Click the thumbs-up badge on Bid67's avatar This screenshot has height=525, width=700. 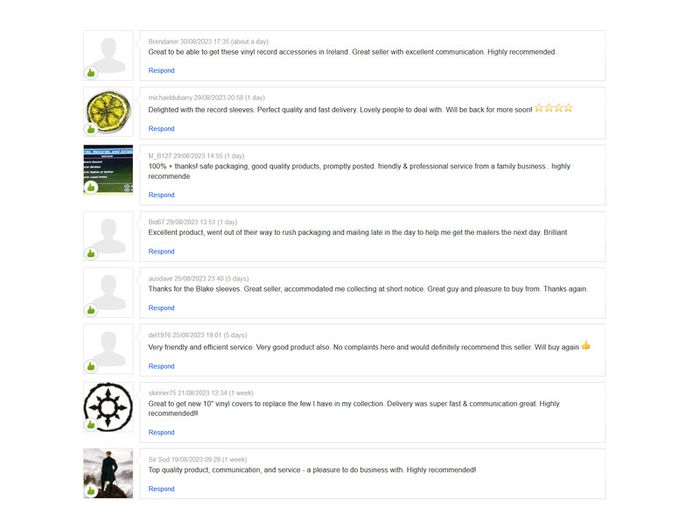(x=91, y=254)
